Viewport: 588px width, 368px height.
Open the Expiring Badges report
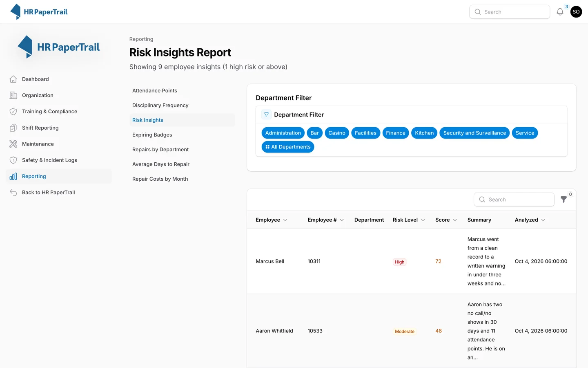coord(182,135)
